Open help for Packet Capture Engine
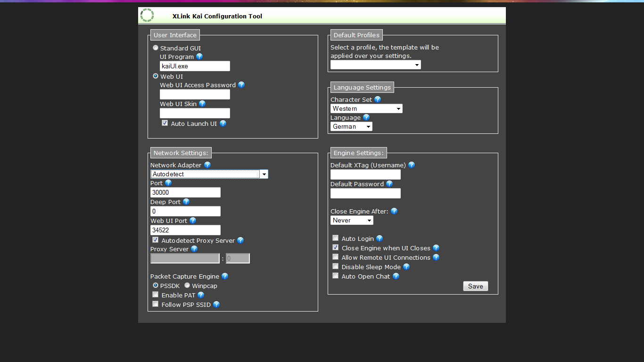 point(225,276)
